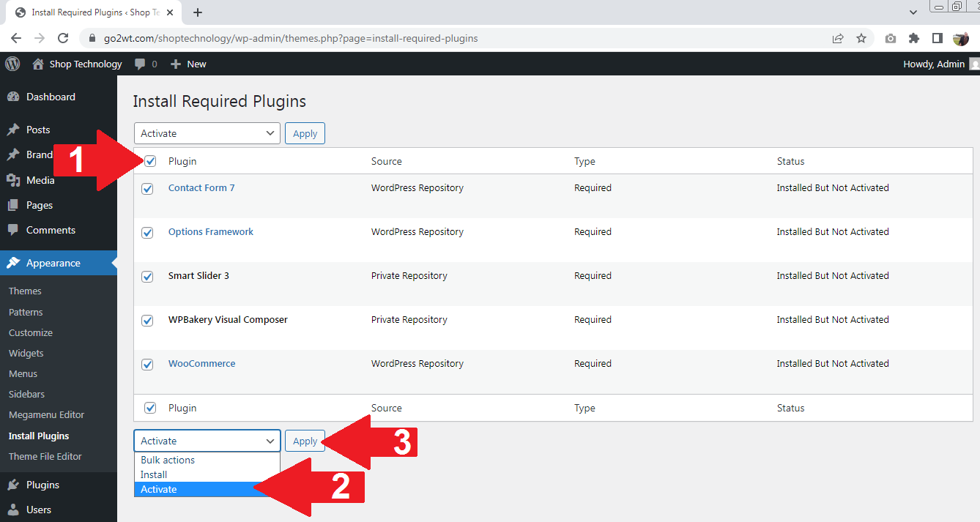Open Themes submenu item
The image size is (980, 522).
25,291
